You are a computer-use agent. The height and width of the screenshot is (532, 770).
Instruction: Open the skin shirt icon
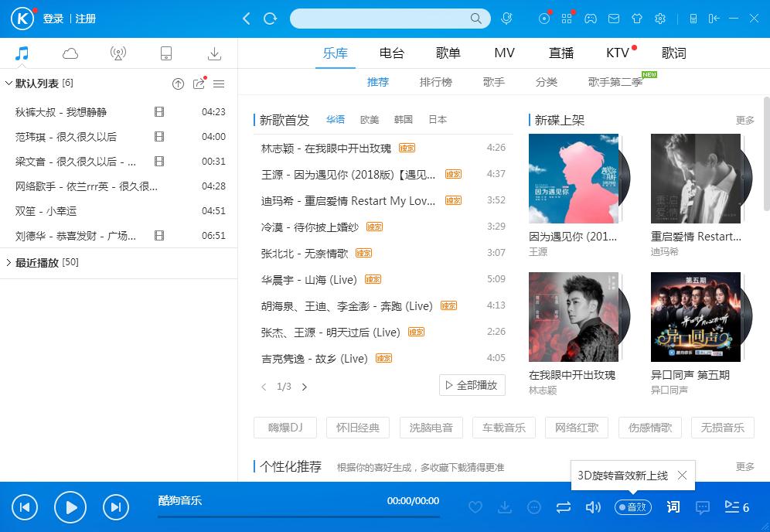(x=637, y=19)
